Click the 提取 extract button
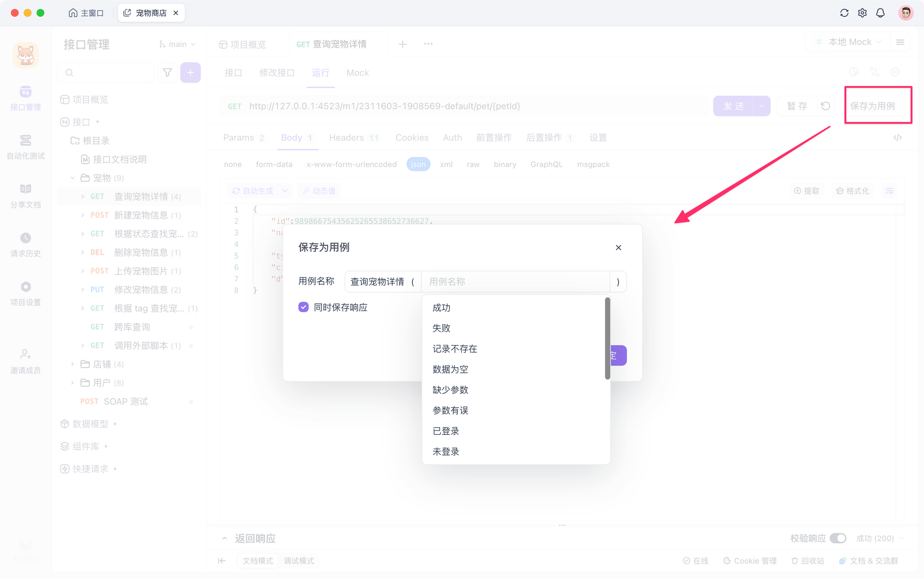 (807, 191)
